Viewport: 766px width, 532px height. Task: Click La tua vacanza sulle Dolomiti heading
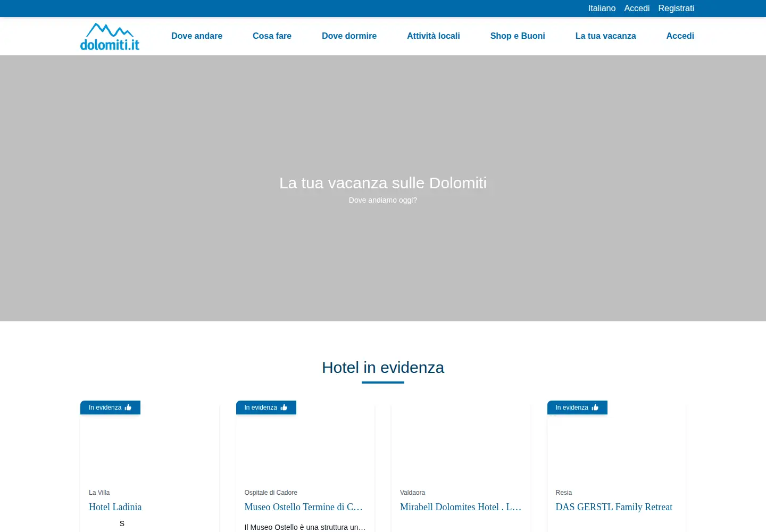point(383,183)
